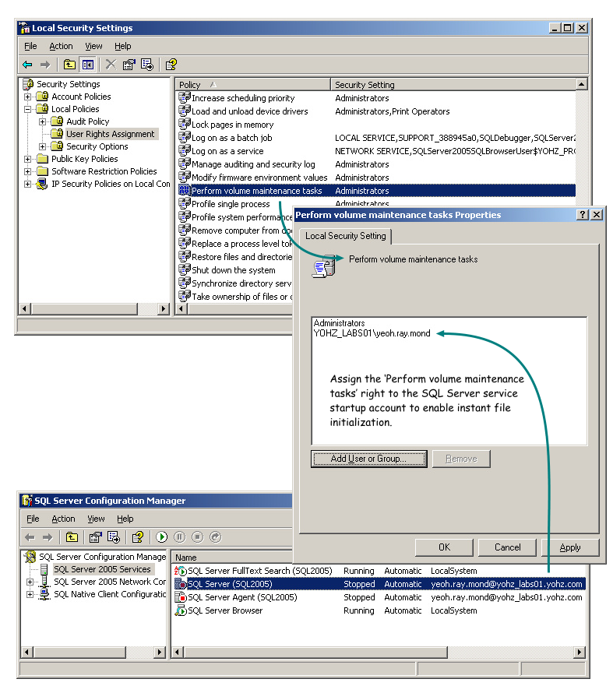Click Properties icon in SQL Server Configuration Manager toolbar
Screen dimensions: 613x700
pyautogui.click(x=95, y=537)
